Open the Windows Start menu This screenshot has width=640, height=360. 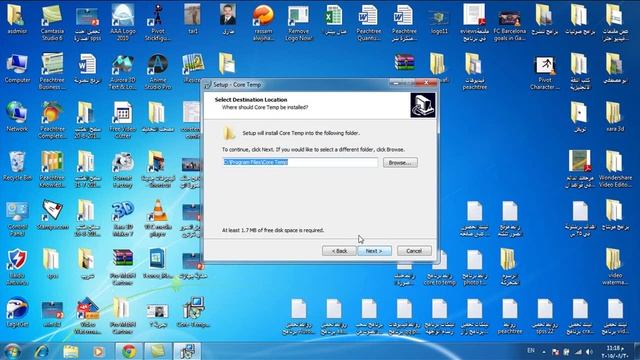(12, 351)
